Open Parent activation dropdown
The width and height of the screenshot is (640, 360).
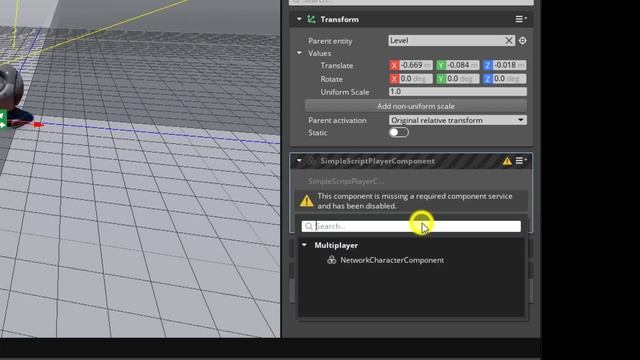(x=458, y=120)
